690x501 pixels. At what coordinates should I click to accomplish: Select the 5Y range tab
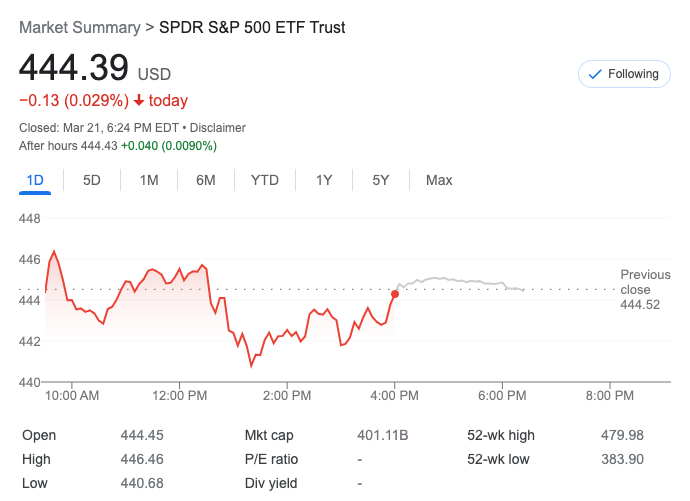(381, 180)
